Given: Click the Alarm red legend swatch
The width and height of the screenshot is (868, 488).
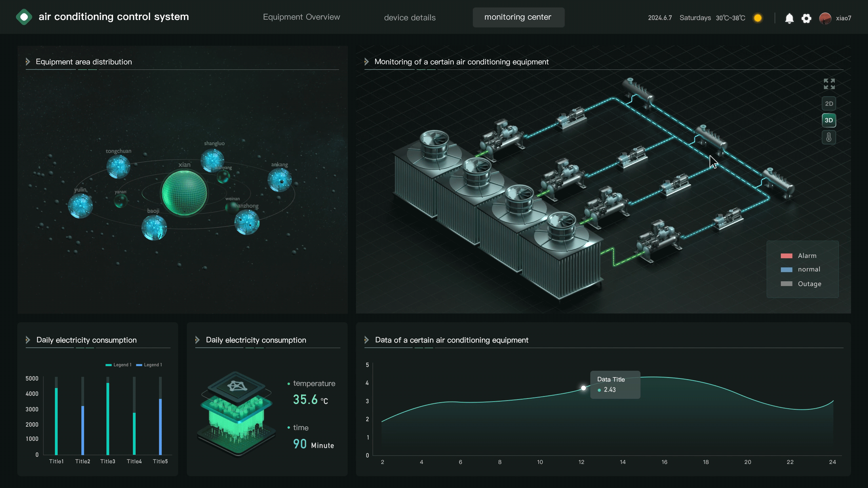Looking at the screenshot, I should click(x=787, y=256).
